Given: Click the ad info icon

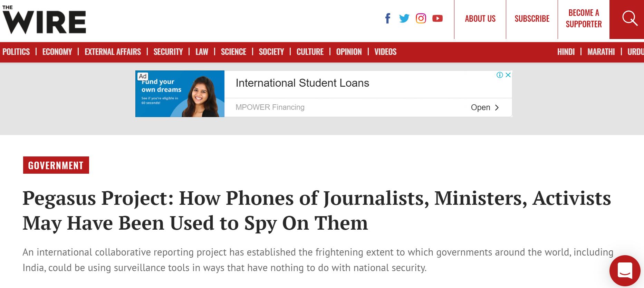Looking at the screenshot, I should [x=499, y=75].
